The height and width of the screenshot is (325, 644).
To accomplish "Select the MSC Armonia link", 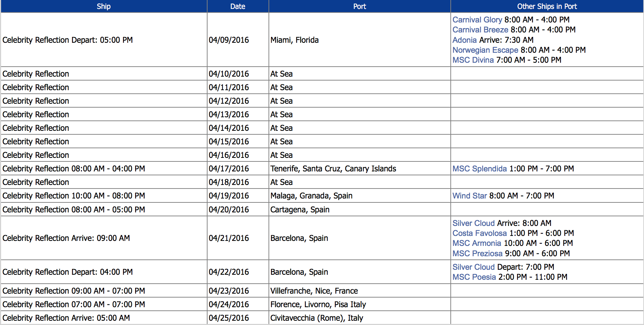I will 476,243.
